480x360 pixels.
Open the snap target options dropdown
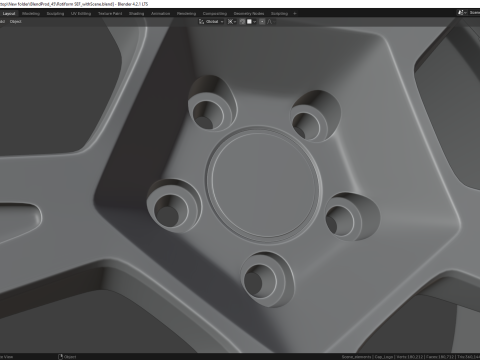click(251, 22)
